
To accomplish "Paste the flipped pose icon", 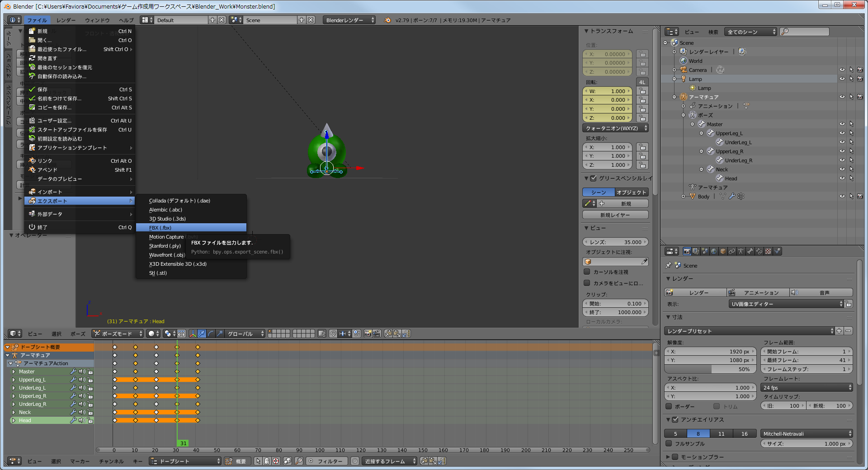I will coord(406,334).
